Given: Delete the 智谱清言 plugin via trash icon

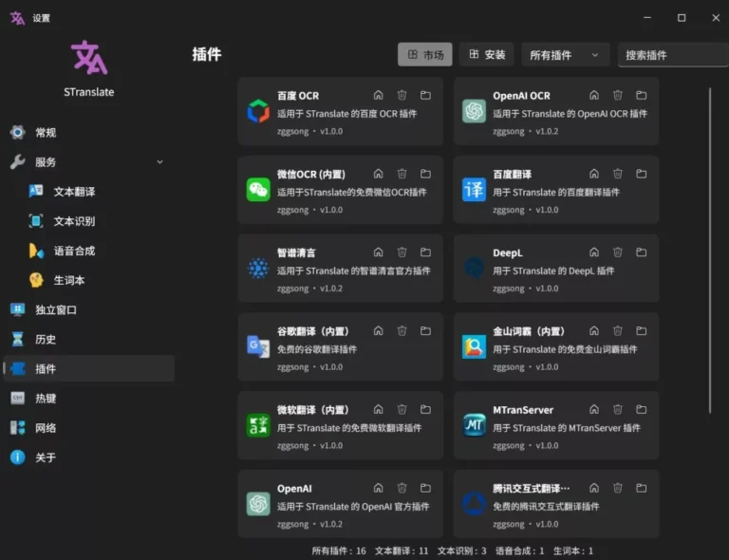Looking at the screenshot, I should [x=402, y=252].
